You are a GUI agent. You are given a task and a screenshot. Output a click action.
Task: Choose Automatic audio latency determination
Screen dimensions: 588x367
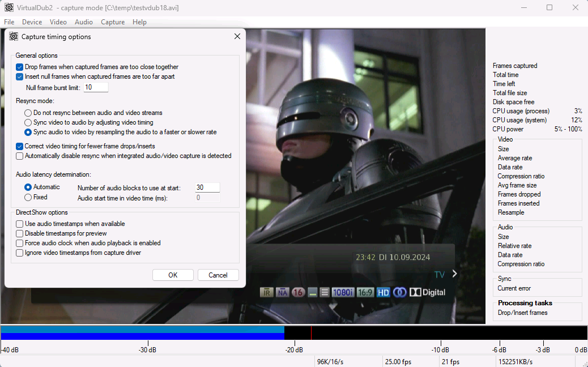click(28, 187)
